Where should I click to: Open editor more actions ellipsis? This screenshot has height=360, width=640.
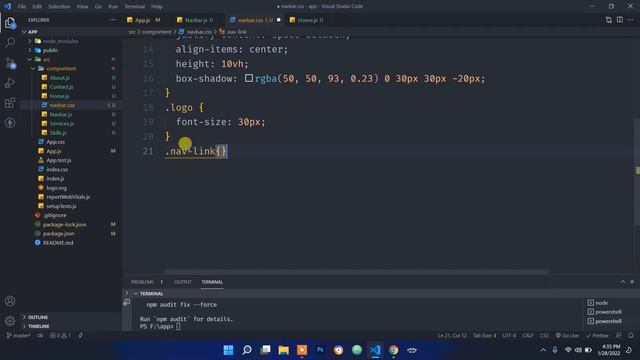point(631,20)
